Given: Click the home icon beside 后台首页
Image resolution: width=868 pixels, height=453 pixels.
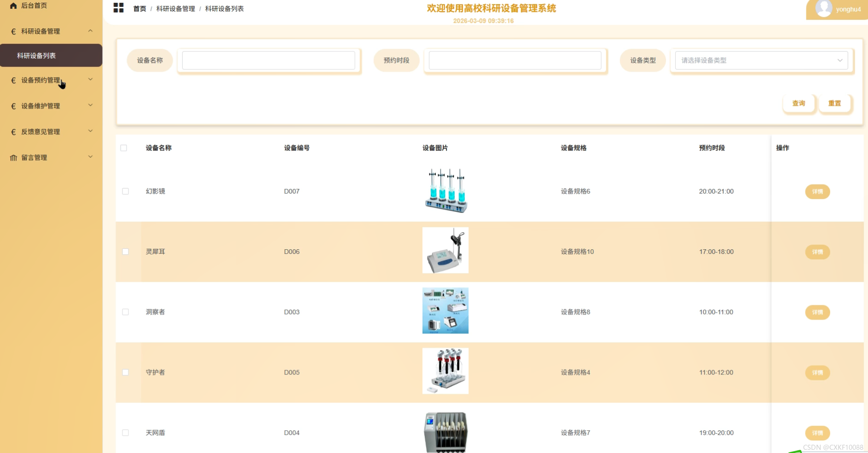Looking at the screenshot, I should 13,6.
